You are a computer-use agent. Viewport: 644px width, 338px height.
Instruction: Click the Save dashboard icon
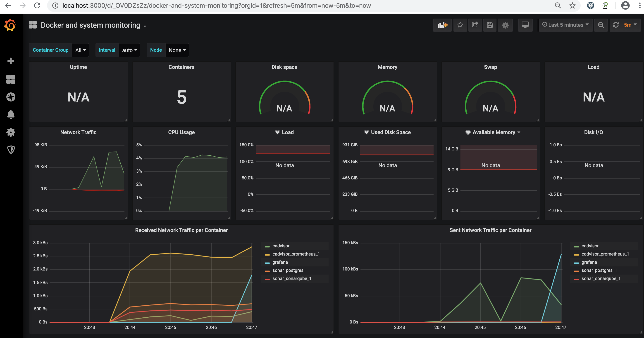490,25
